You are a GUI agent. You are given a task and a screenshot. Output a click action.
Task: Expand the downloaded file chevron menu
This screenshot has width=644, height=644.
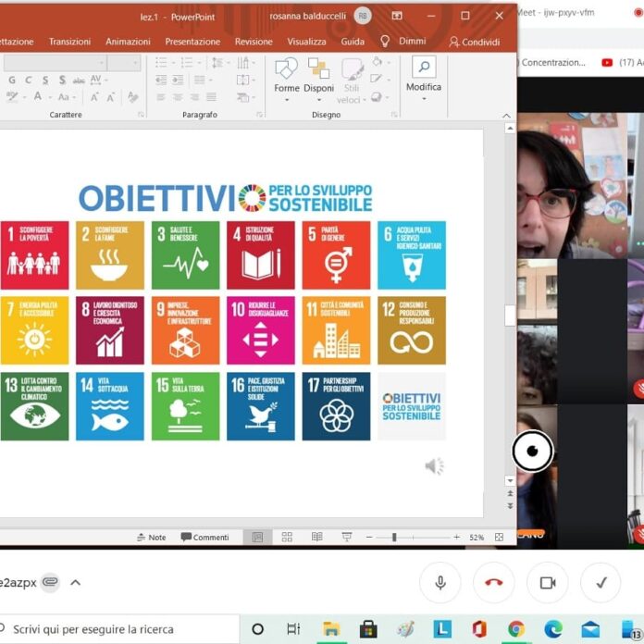tap(76, 582)
